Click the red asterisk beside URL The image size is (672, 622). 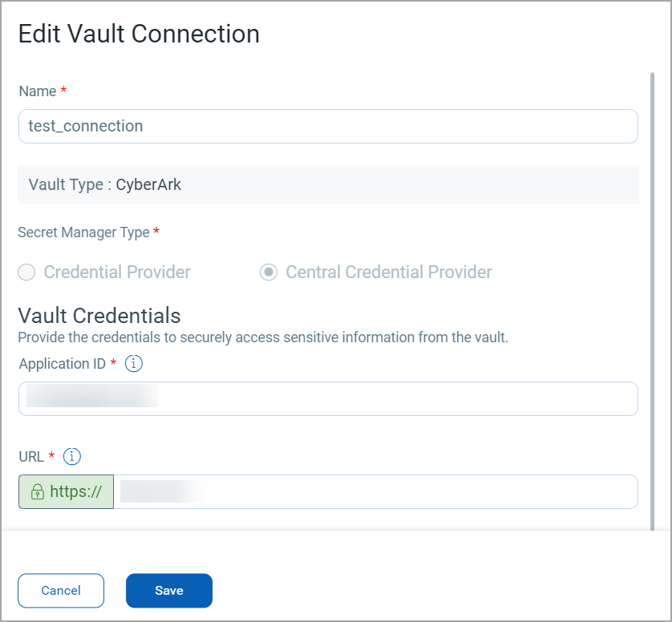point(50,454)
